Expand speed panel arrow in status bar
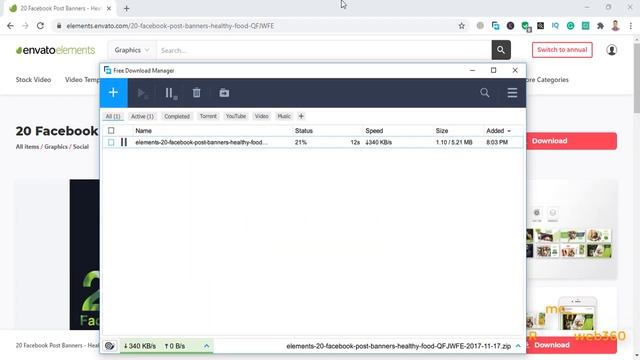This screenshot has height=360, width=640. click(x=207, y=346)
